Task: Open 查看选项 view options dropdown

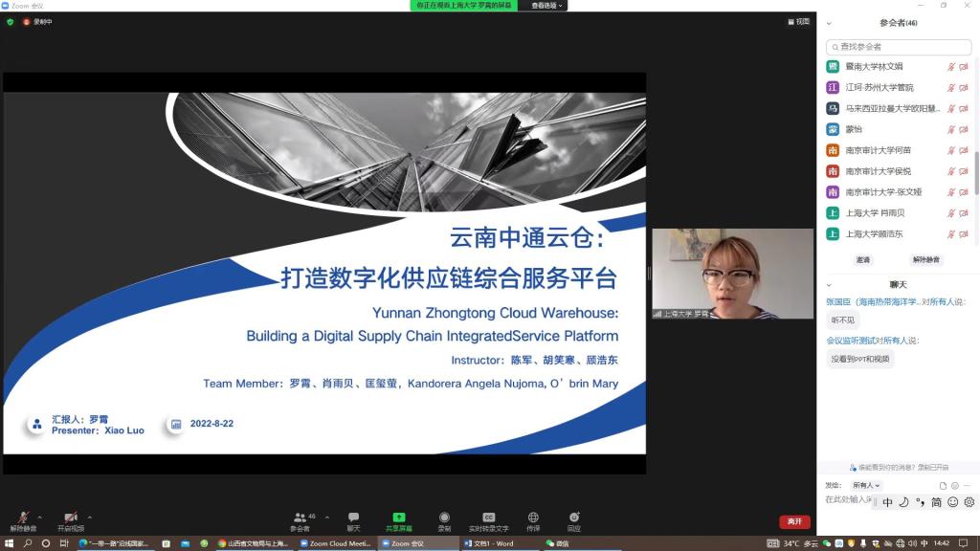Action: click(548, 6)
